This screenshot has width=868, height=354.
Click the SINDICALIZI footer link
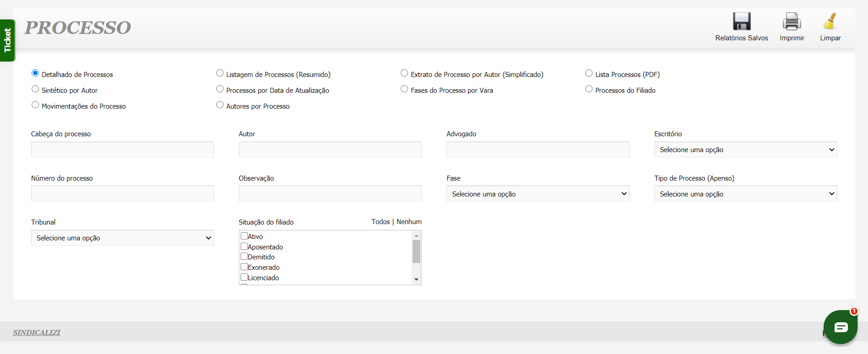click(37, 333)
